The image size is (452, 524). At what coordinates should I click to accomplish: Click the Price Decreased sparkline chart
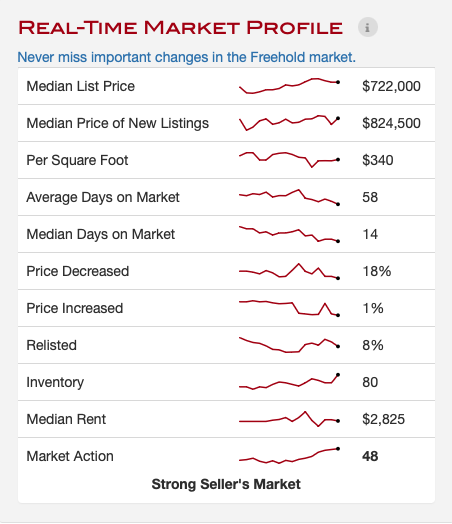290,271
